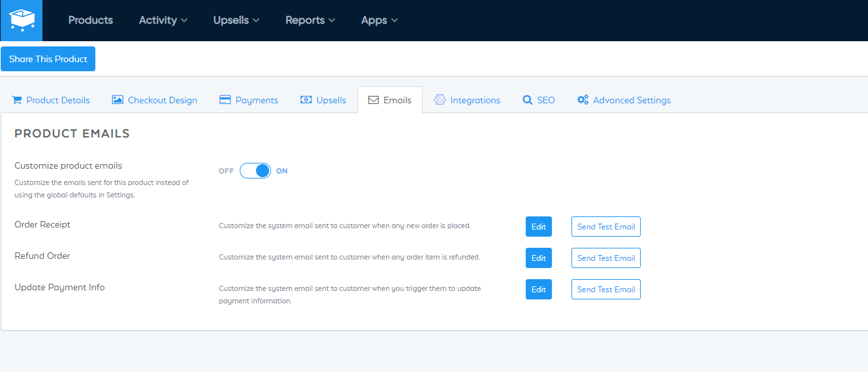Switch to the Payments tab
This screenshot has width=868, height=372.
tap(249, 100)
